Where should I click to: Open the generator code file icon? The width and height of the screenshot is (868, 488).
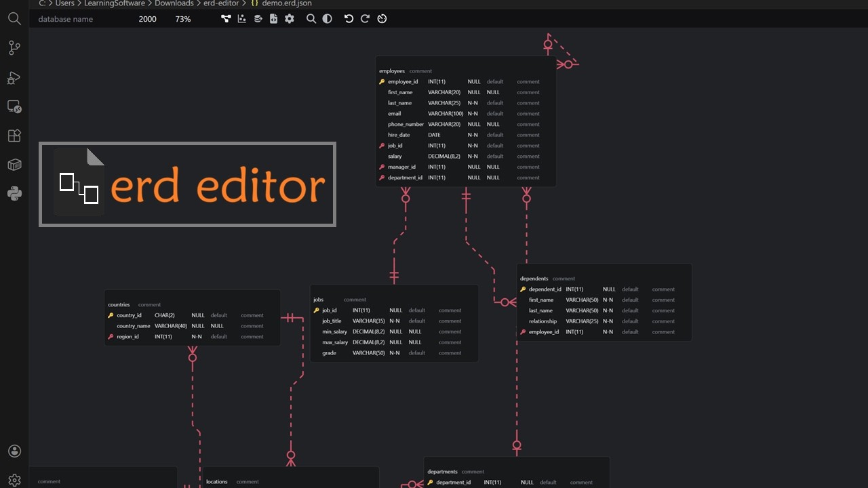pyautogui.click(x=273, y=19)
